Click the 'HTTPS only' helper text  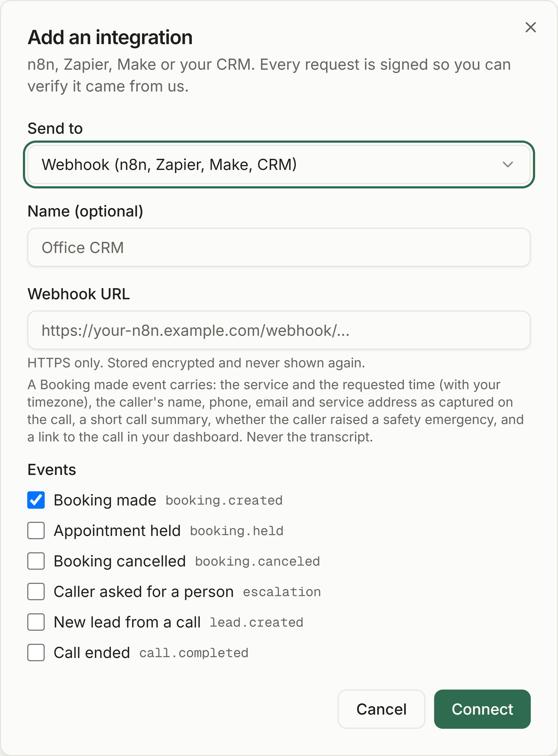[196, 363]
